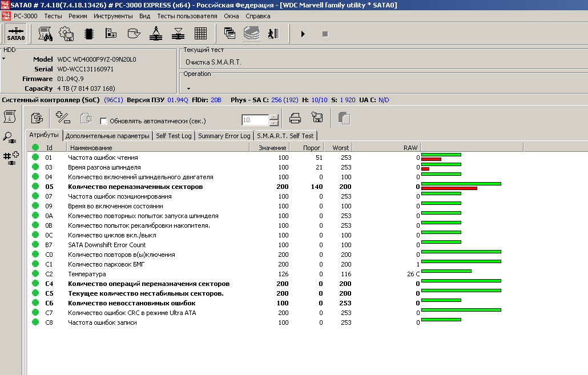The image size is (588, 375).
Task: Click the N/D UA C link
Action: click(x=384, y=100)
